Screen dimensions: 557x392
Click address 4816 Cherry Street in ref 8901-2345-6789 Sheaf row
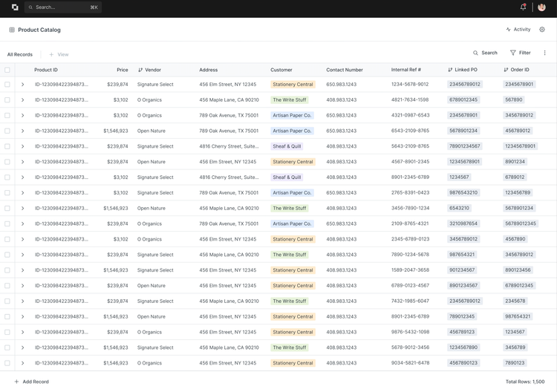click(x=229, y=177)
